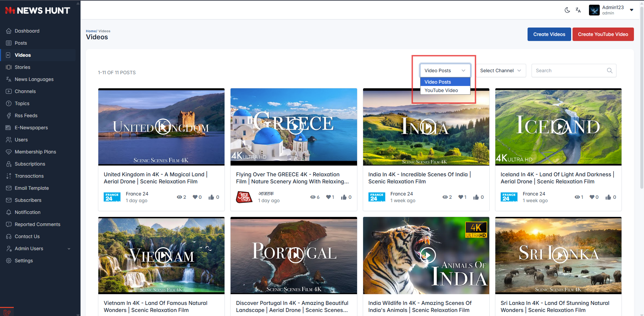Open Stories from the sidebar
Viewport: 644px width, 316px height.
pos(22,67)
